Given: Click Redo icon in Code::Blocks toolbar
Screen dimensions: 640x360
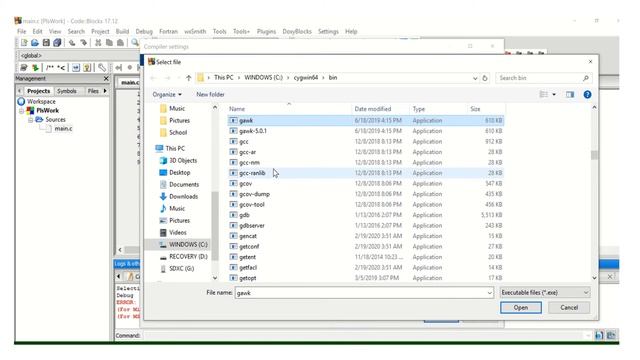Looking at the screenshot, I should tap(84, 42).
